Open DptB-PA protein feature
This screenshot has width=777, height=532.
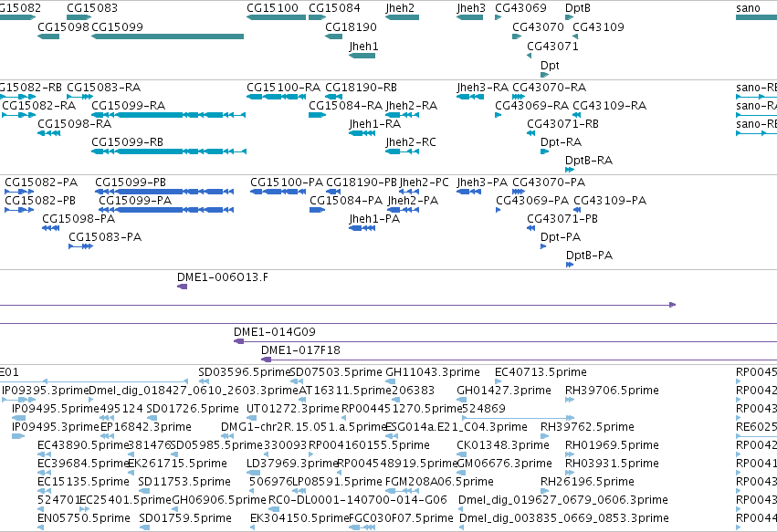570,265
